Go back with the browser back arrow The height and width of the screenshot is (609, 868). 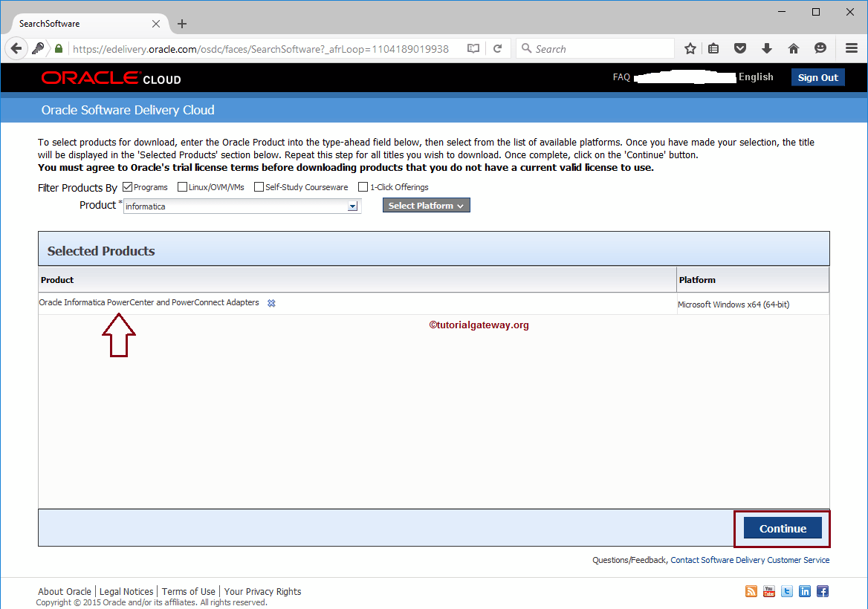click(16, 49)
